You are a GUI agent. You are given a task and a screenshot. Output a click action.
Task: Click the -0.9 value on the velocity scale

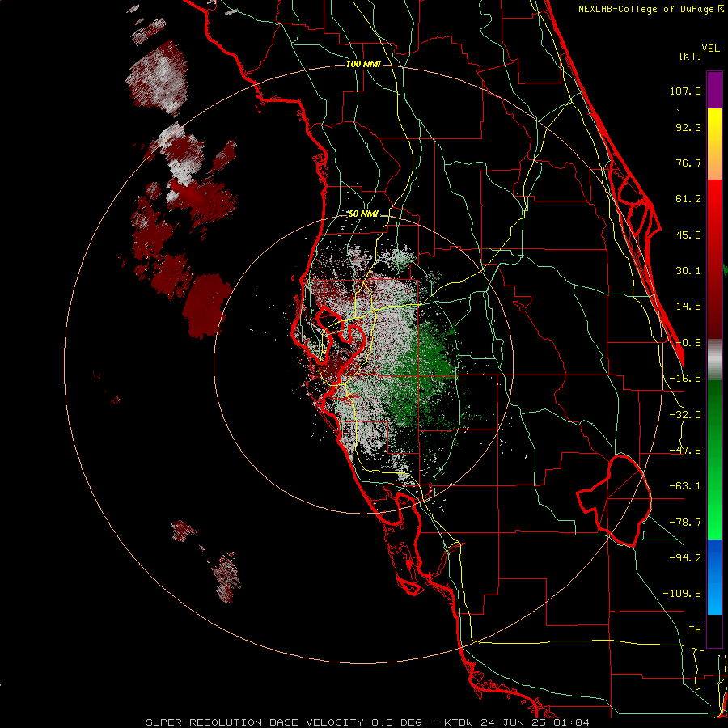point(688,343)
